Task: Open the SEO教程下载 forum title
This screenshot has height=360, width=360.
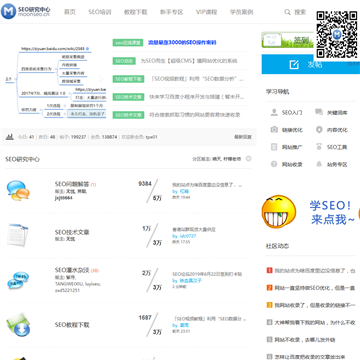Action: [72, 325]
